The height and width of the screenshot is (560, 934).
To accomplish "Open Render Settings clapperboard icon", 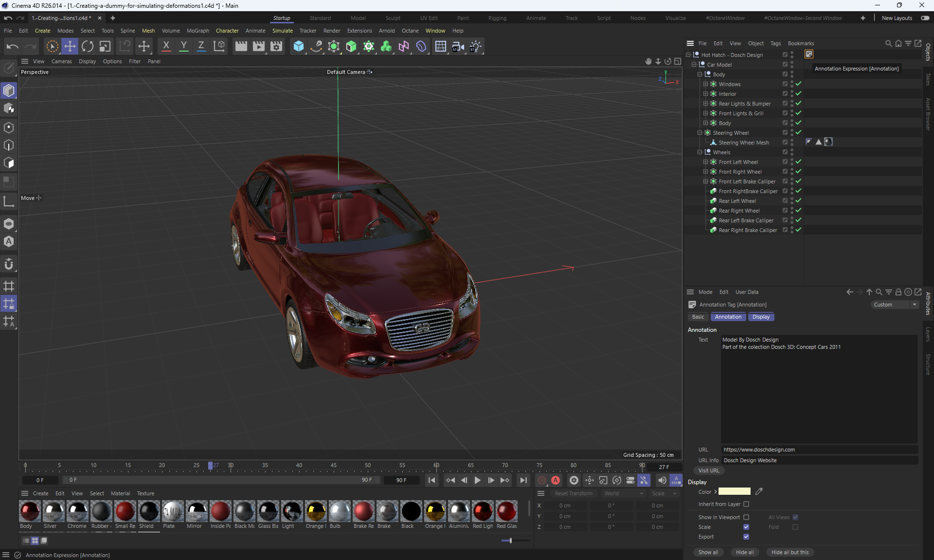I will [276, 46].
